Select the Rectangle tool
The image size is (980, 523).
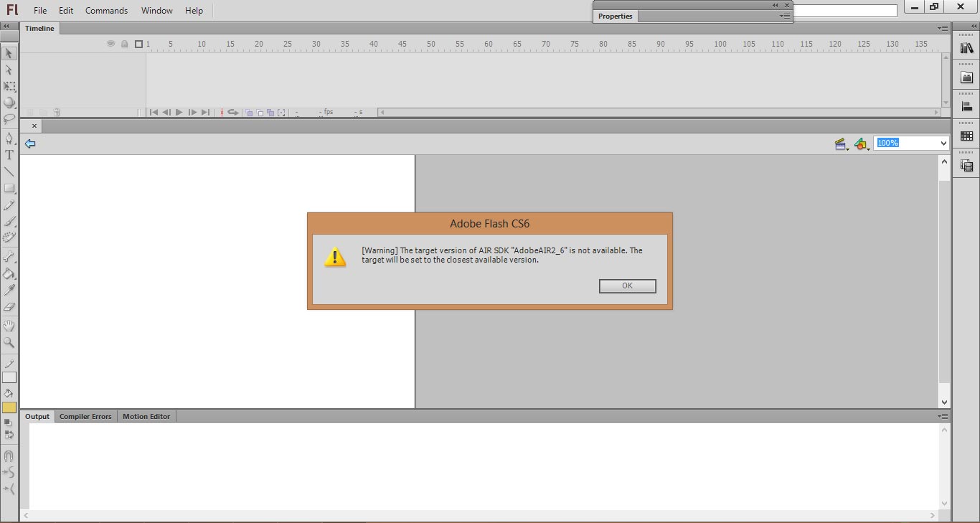[9, 188]
